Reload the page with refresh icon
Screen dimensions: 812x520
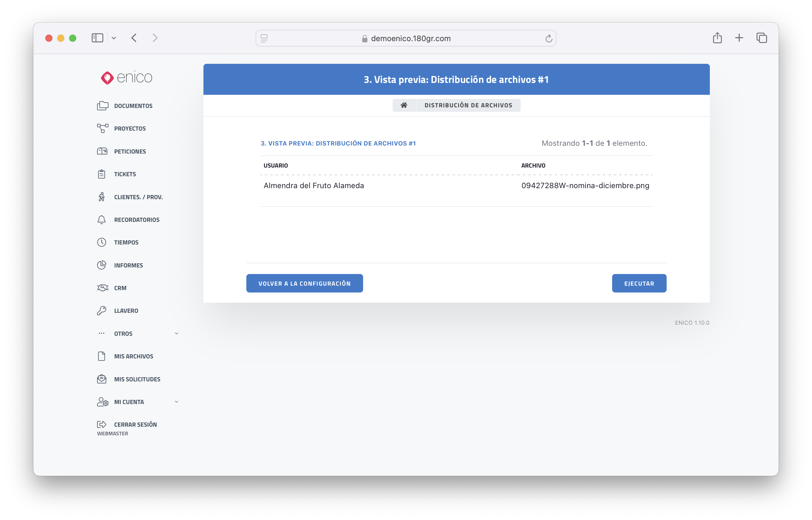pyautogui.click(x=548, y=38)
